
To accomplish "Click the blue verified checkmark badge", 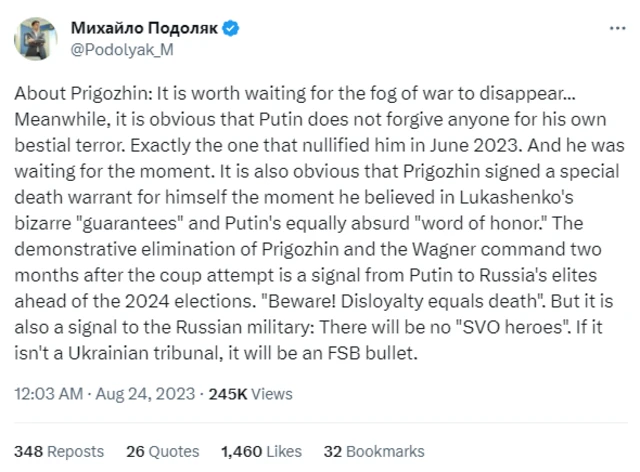I will pos(233,27).
